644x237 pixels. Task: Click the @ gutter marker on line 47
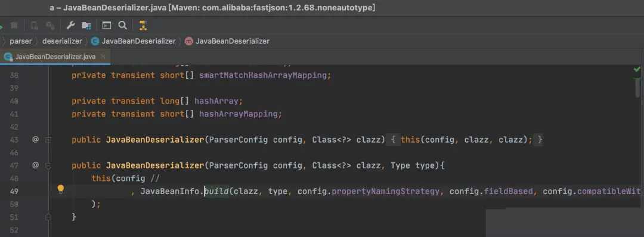coord(35,165)
